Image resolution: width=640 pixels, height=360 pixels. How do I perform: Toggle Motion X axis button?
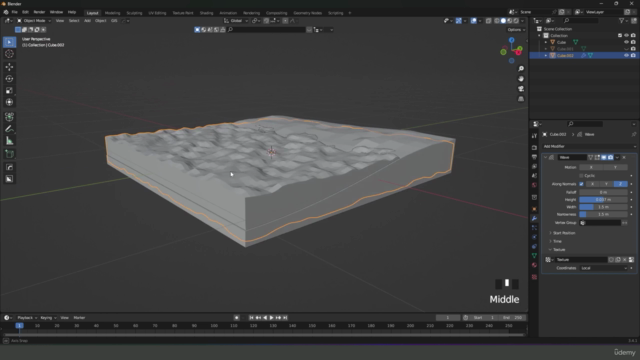tap(591, 167)
